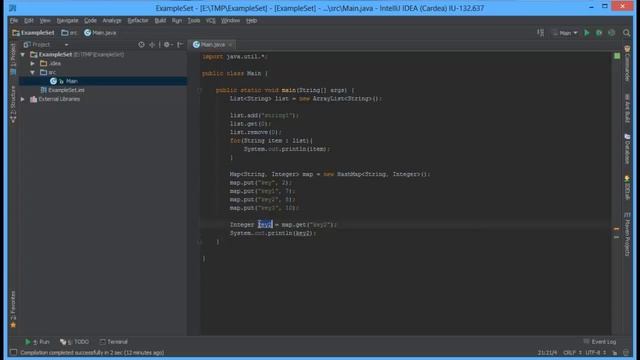Close the Main.java editor tab
640x360 pixels.
(x=231, y=44)
